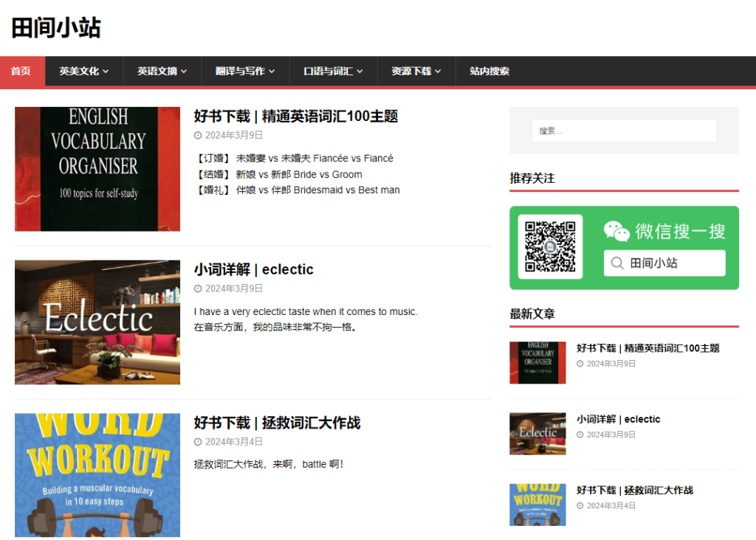Open sidebar link 小词详解 | eclectic
The image size is (756, 540).
[618, 419]
